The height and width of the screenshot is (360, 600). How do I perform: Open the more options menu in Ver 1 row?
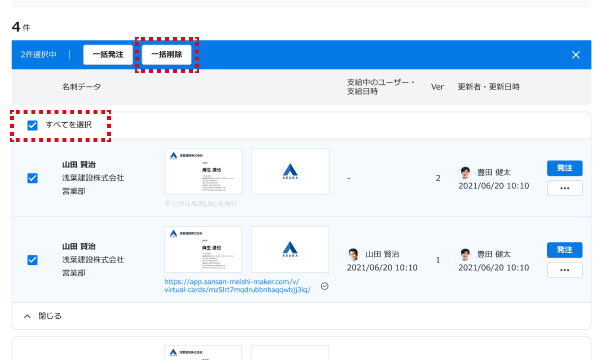click(x=564, y=270)
